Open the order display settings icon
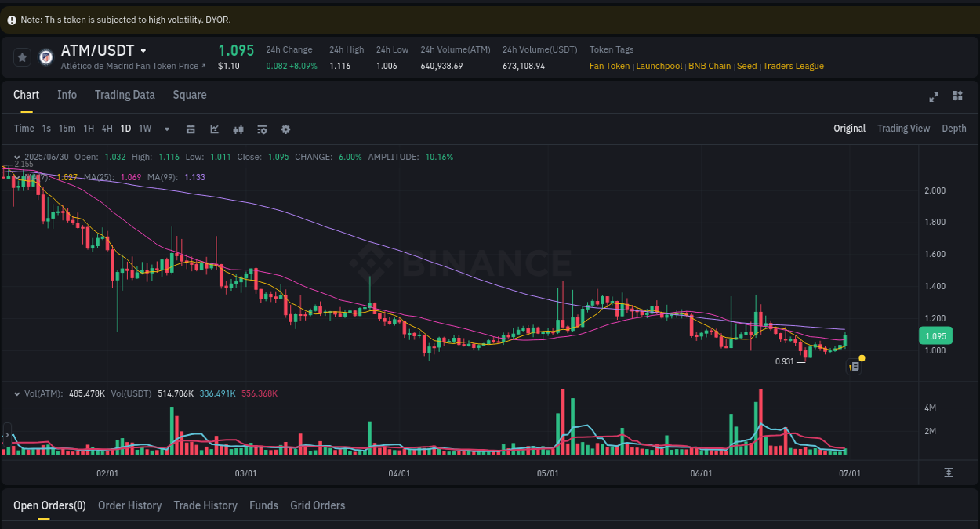Image resolution: width=980 pixels, height=529 pixels. tap(262, 129)
